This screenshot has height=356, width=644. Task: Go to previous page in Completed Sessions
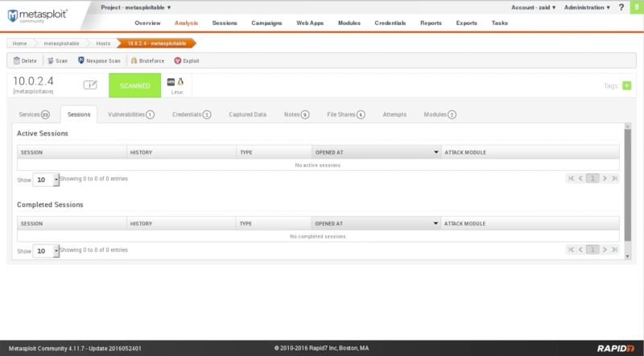(580, 250)
